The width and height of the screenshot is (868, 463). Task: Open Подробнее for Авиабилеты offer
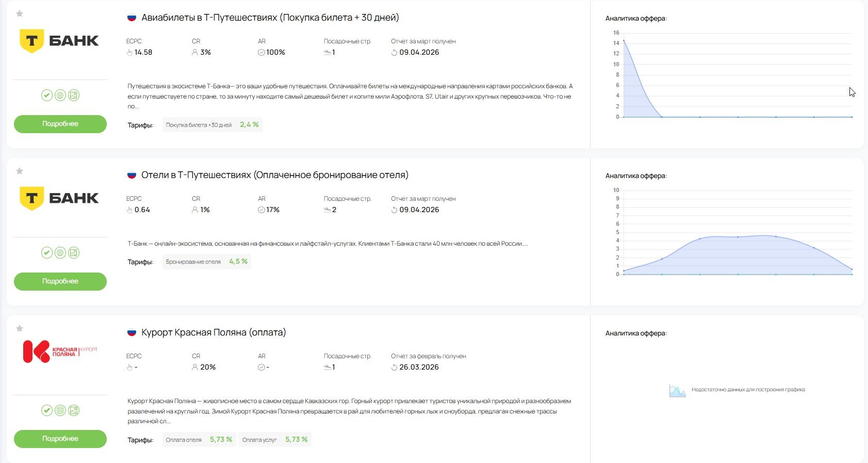60,124
